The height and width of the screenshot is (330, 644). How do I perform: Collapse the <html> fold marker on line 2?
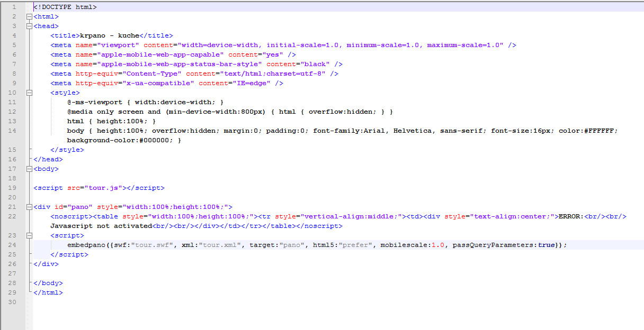(29, 16)
